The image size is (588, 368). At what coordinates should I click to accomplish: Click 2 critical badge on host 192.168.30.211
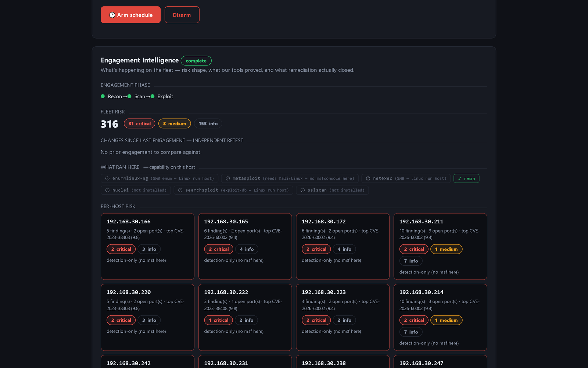(414, 249)
